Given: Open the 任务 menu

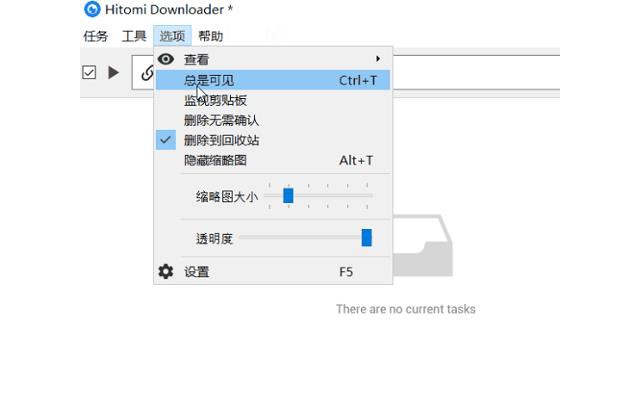Looking at the screenshot, I should pyautogui.click(x=96, y=36).
